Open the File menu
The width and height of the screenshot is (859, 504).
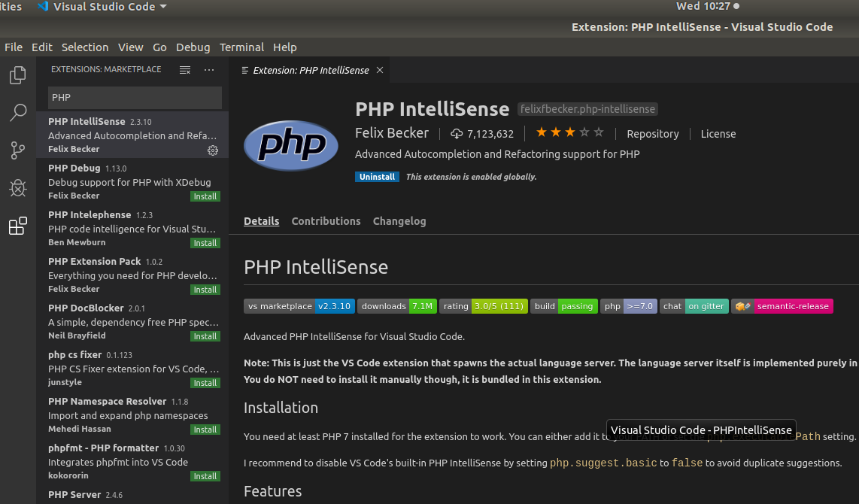click(14, 47)
